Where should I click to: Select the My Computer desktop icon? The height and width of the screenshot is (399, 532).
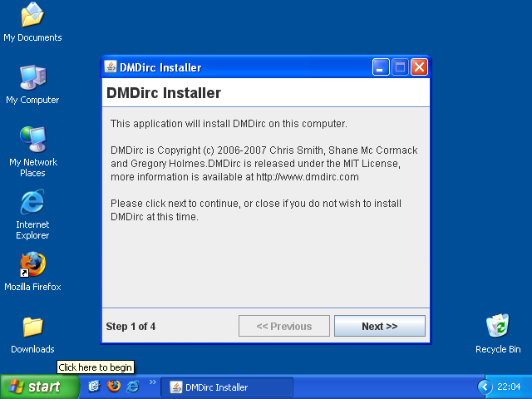coord(32,85)
